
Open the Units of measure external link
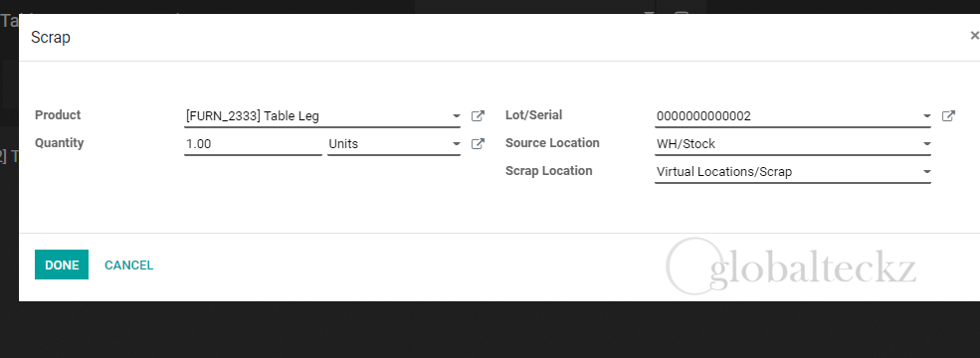click(478, 144)
